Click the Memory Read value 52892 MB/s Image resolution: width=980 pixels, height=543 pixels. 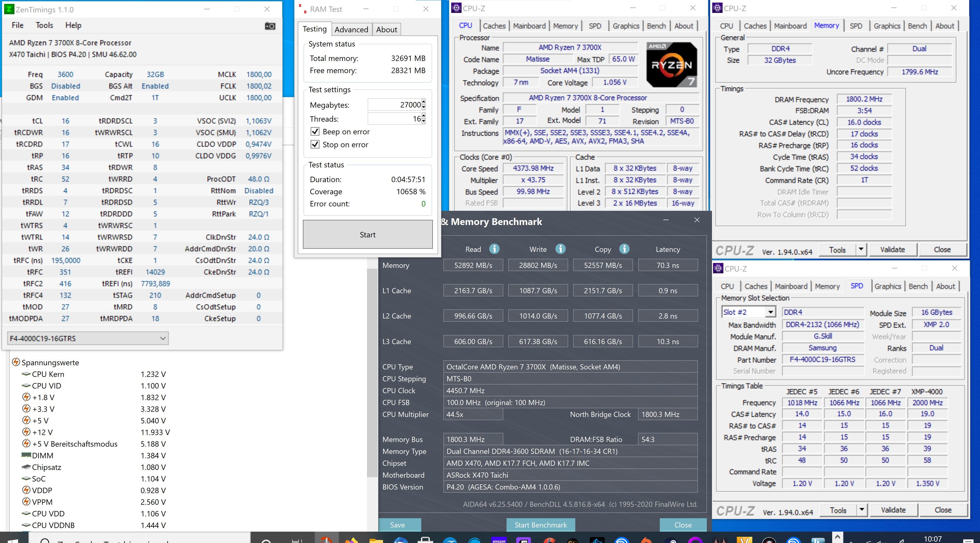pos(473,265)
